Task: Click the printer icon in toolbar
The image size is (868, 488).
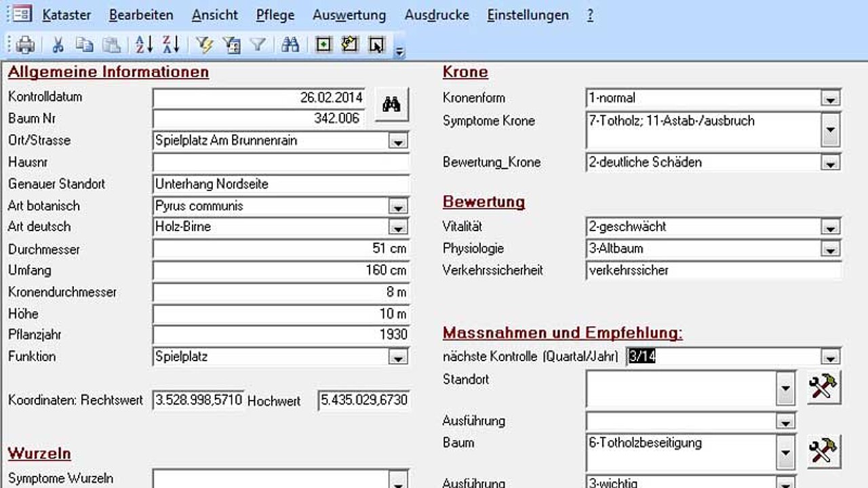Action: click(x=25, y=45)
